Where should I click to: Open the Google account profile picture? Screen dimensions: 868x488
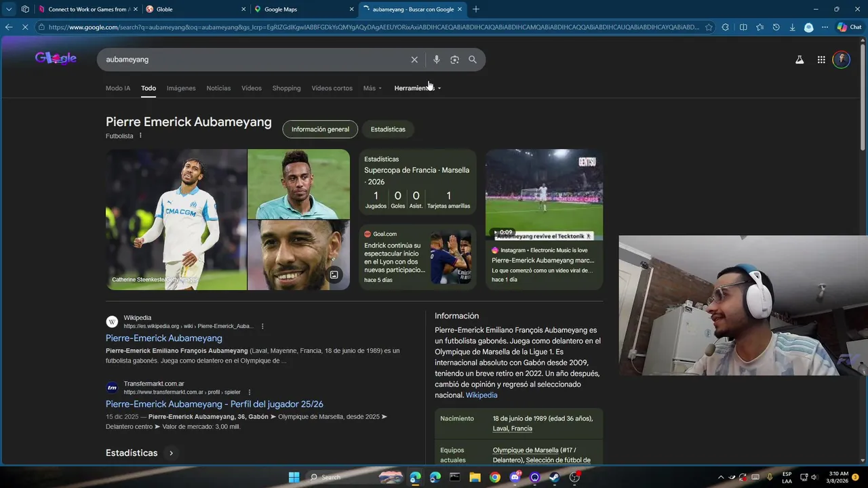click(x=842, y=60)
